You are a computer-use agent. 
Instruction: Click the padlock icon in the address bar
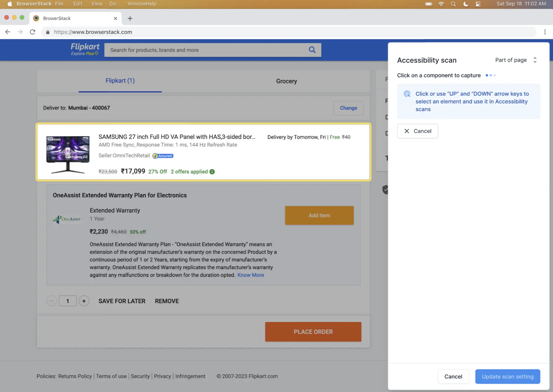pos(47,32)
